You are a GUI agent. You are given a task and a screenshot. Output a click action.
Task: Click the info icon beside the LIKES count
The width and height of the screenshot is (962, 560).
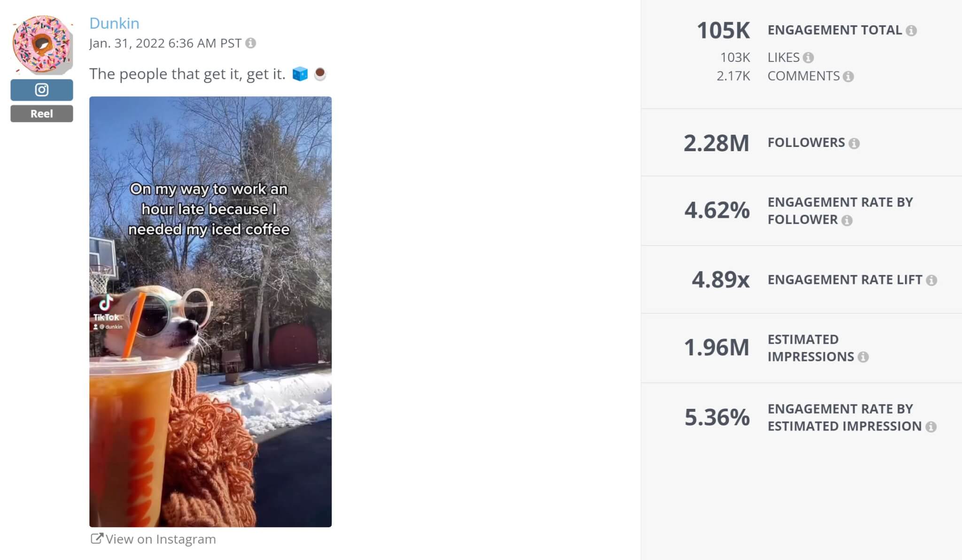(x=809, y=57)
